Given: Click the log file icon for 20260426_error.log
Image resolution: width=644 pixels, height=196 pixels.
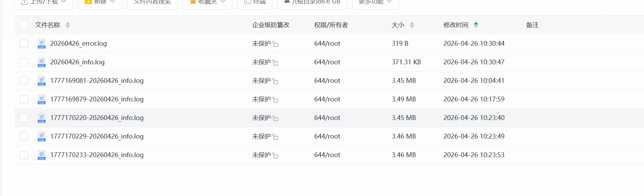Looking at the screenshot, I should pyautogui.click(x=41, y=44).
